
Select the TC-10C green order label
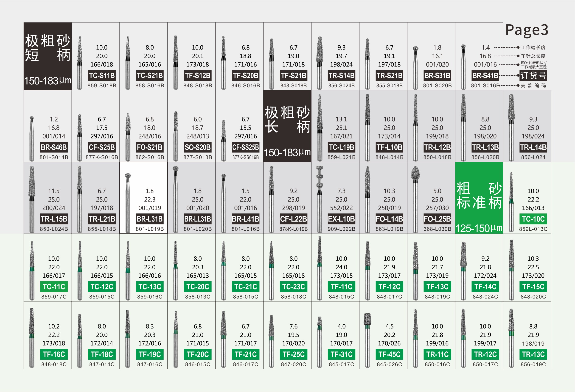[x=533, y=219]
